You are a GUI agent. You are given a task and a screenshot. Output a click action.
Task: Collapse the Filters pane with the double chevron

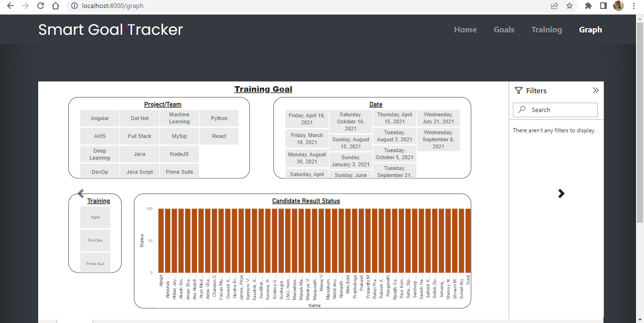(x=596, y=90)
